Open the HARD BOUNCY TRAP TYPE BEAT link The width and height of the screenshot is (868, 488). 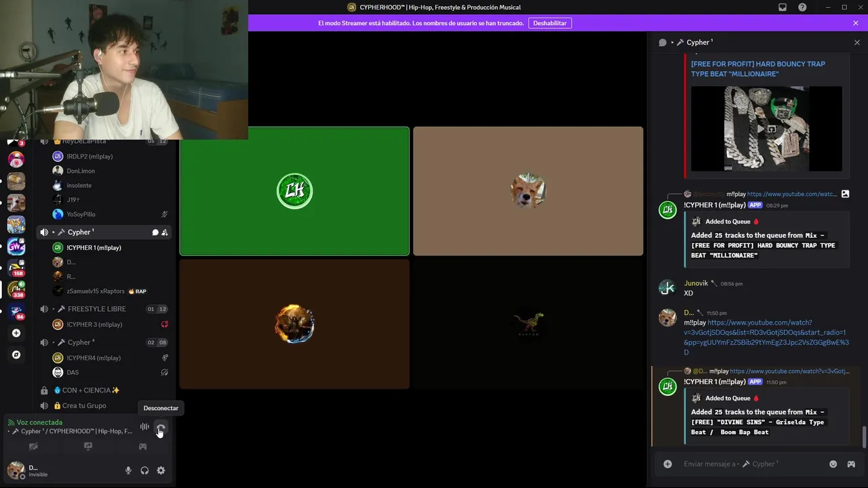pos(758,68)
